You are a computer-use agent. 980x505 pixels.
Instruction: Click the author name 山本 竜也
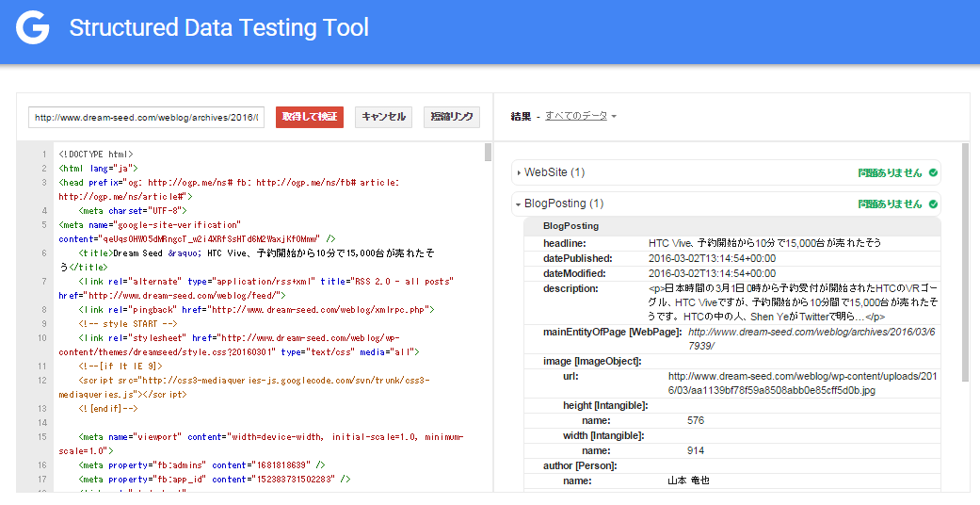pos(688,481)
